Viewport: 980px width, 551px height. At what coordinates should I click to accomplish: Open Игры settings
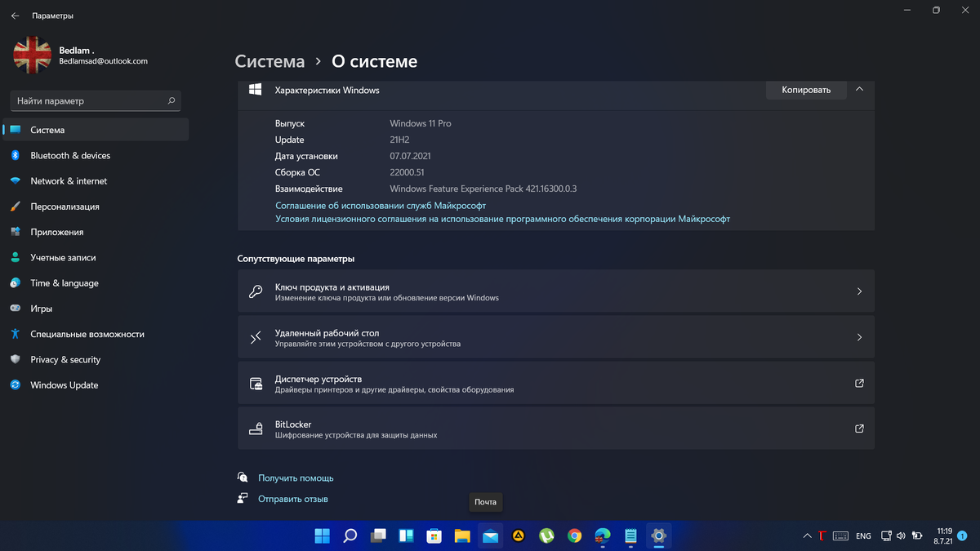click(96, 309)
